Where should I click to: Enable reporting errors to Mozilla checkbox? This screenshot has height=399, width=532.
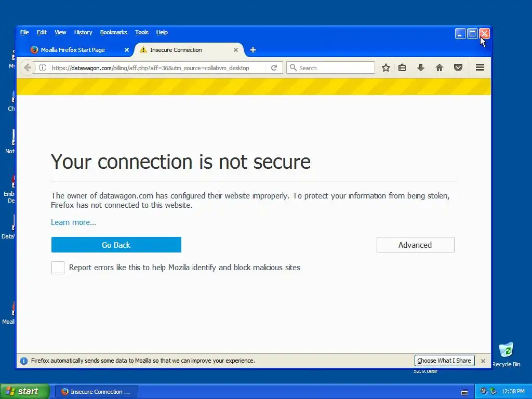pyautogui.click(x=58, y=268)
